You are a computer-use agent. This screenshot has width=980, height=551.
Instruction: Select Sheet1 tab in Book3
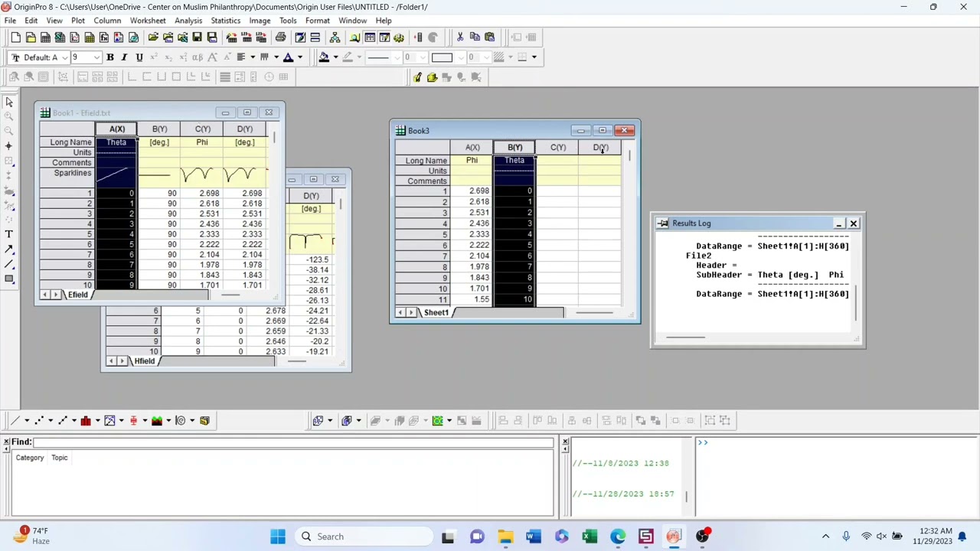click(x=436, y=312)
